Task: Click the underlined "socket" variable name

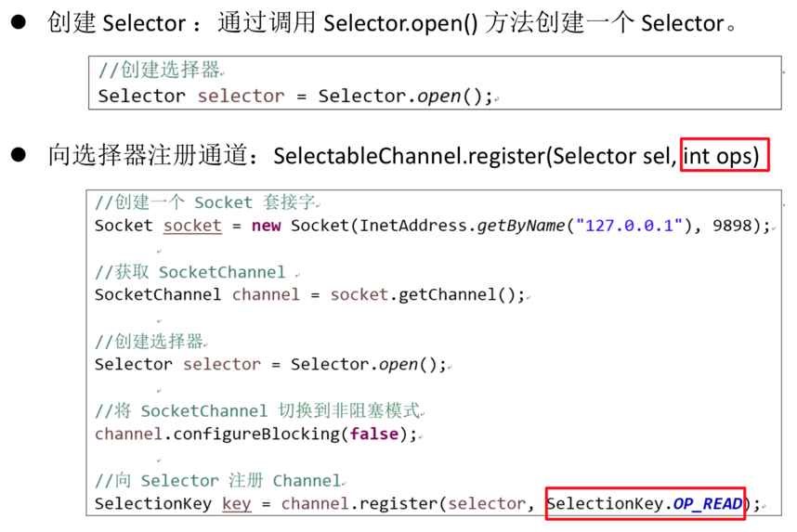Action: pos(192,226)
